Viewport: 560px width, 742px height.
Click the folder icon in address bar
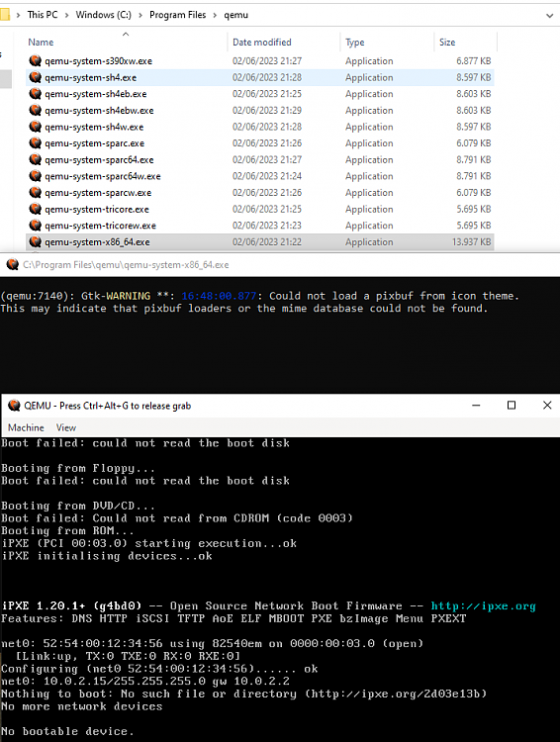point(4,15)
